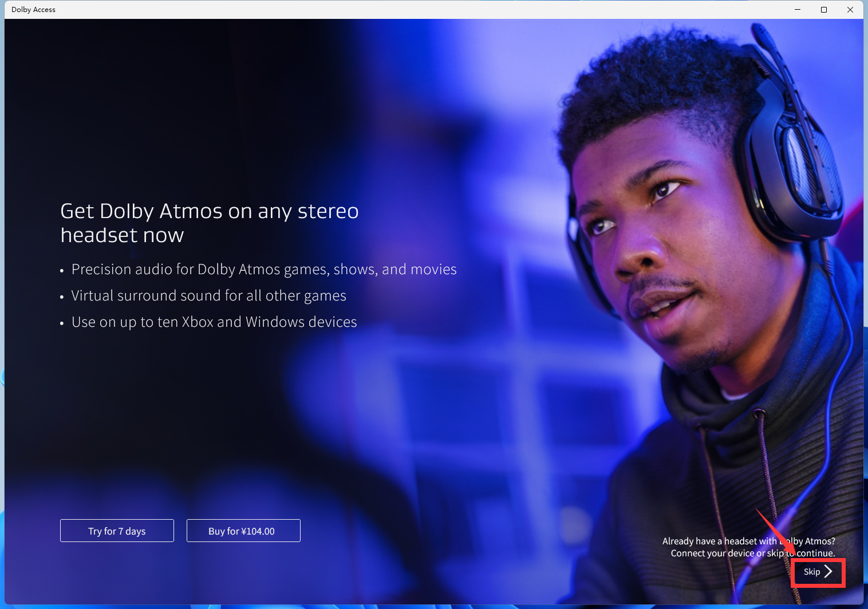Viewport: 868px width, 609px height.
Task: Select 'Connect your device or skip to continue.' text
Action: pos(753,553)
